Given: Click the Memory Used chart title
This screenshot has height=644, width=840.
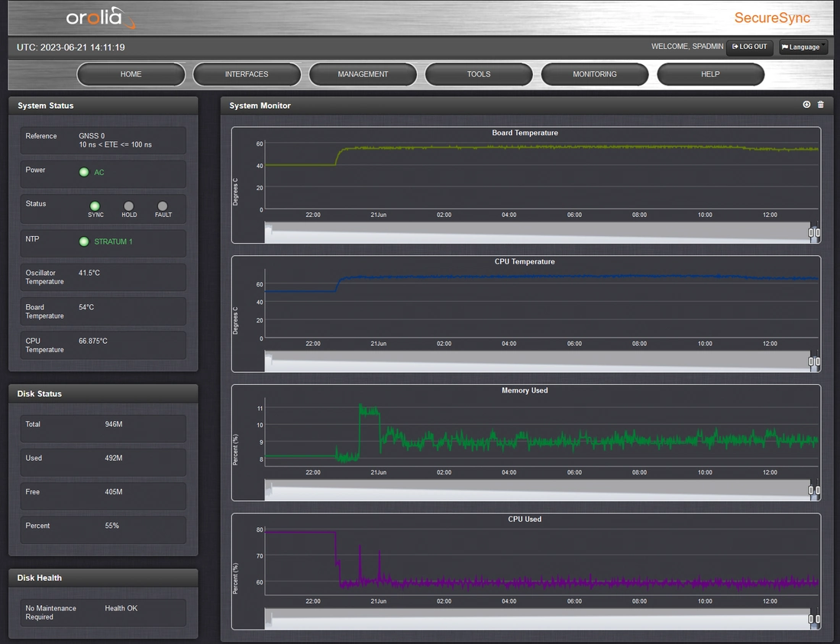Looking at the screenshot, I should pos(525,390).
